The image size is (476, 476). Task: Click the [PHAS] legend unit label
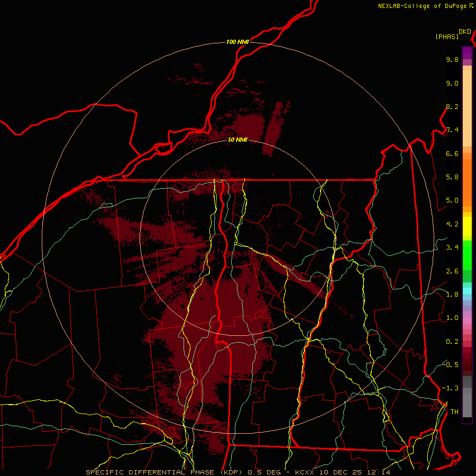(447, 36)
